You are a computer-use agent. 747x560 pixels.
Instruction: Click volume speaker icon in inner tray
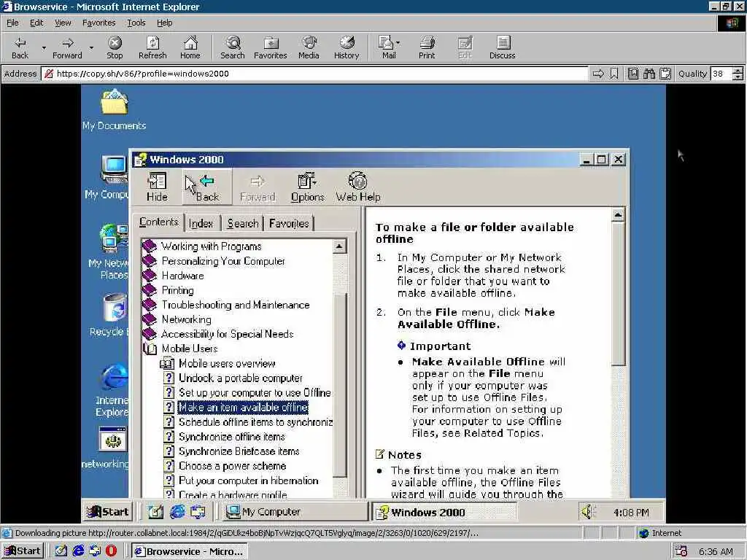coord(589,512)
